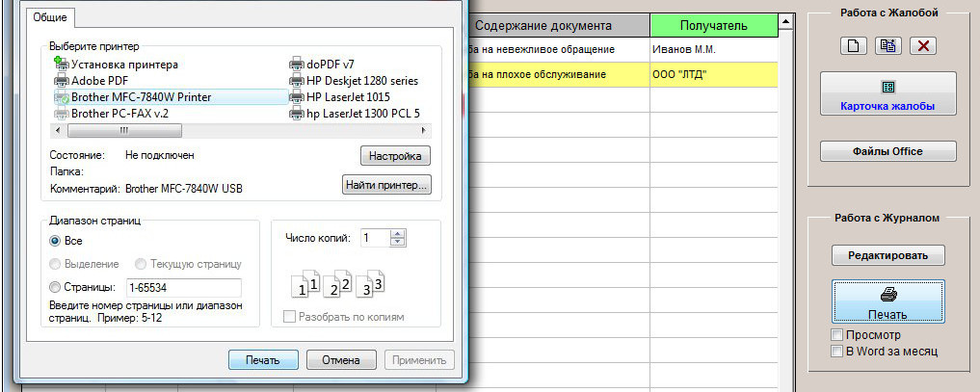The height and width of the screenshot is (392, 980).
Task: Click the printer list's left scroll arrow
Action: (x=58, y=130)
